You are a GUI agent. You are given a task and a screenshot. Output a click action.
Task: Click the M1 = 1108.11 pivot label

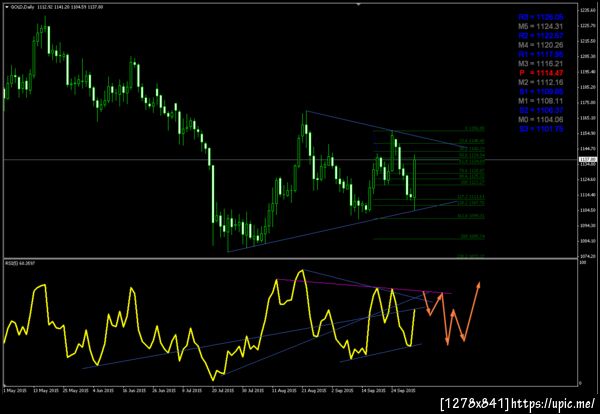[541, 101]
